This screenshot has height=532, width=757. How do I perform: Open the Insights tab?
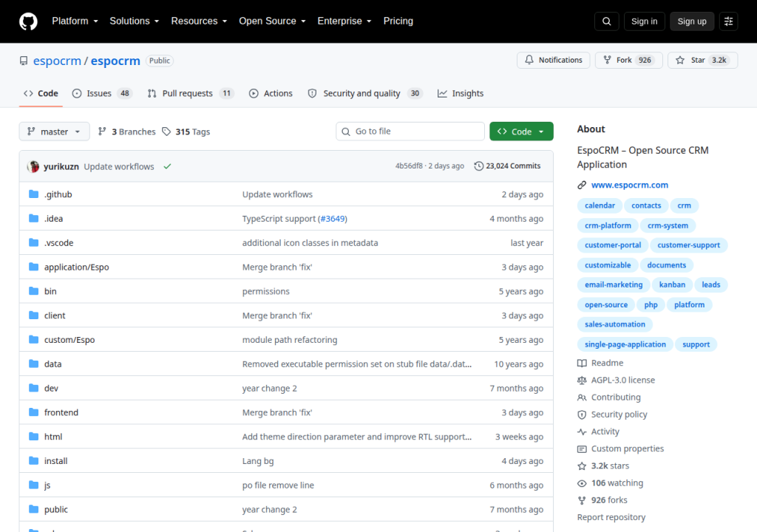pyautogui.click(x=461, y=93)
